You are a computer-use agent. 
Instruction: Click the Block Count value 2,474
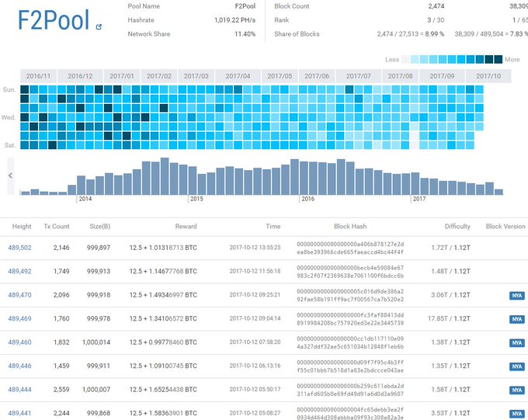(x=436, y=6)
